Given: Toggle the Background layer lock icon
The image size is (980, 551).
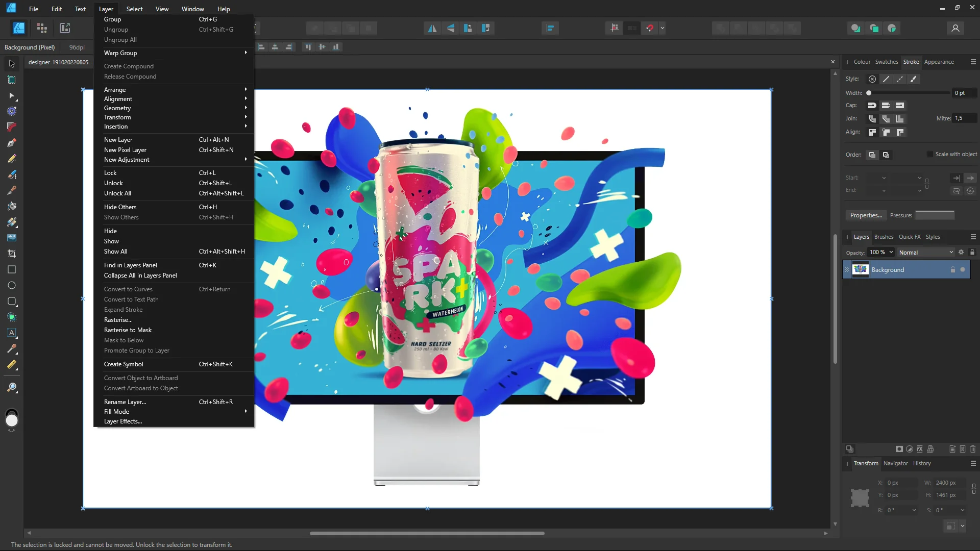Looking at the screenshot, I should [952, 269].
